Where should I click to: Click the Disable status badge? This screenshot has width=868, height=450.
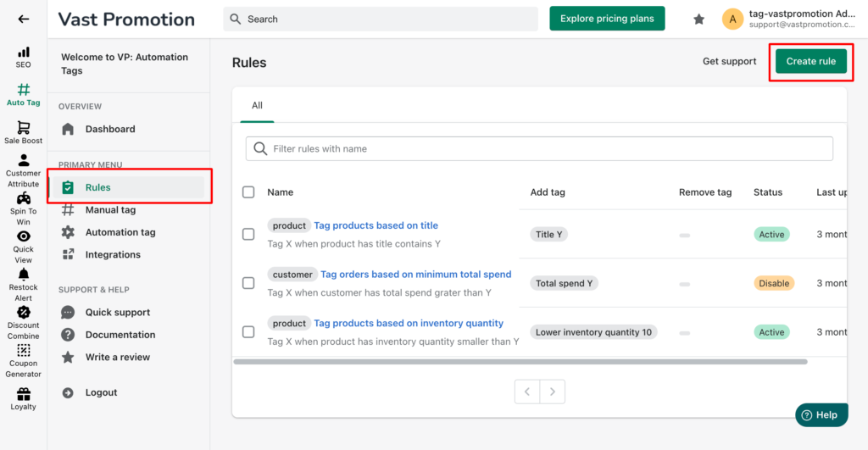(774, 283)
